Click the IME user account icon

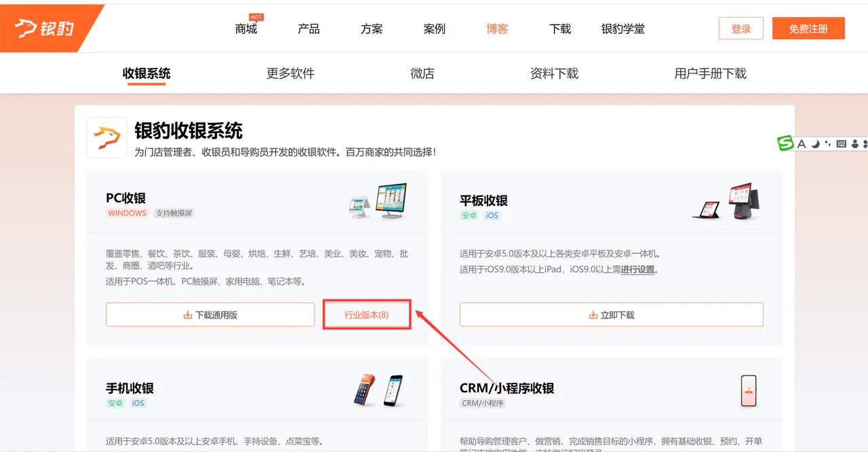click(x=855, y=144)
